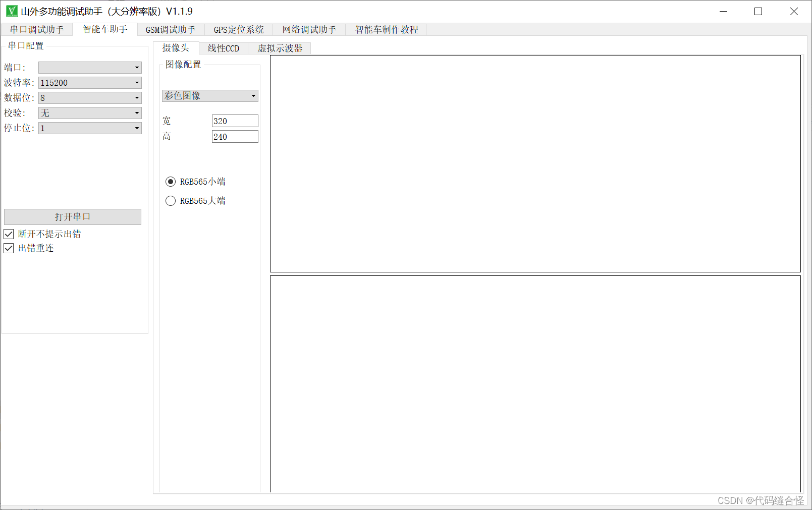Click the 串口配置 group label
812x510 pixels.
(26, 46)
